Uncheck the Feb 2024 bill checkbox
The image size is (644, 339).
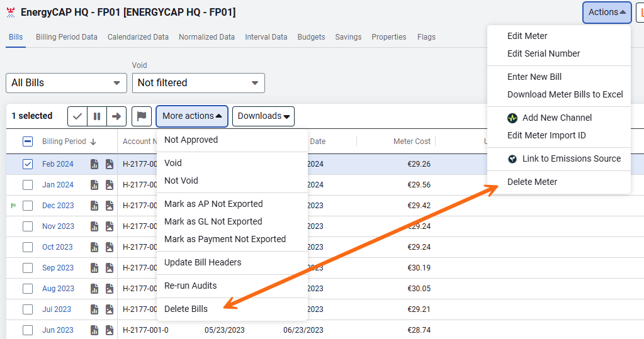click(28, 164)
